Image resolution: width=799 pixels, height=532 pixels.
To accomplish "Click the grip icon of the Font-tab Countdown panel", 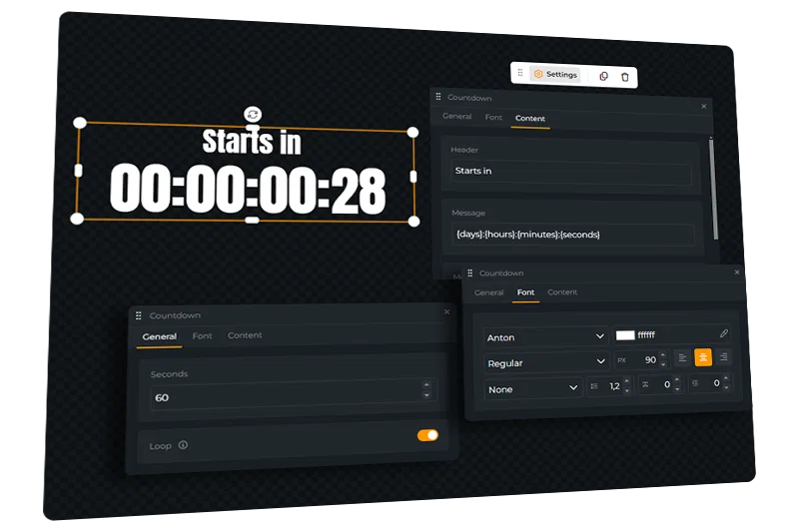I will (x=469, y=272).
